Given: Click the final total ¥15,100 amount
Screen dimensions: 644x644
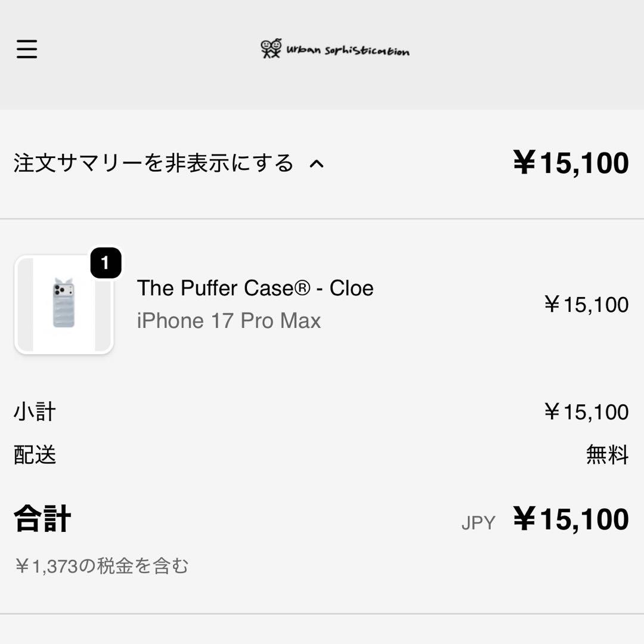Looking at the screenshot, I should pyautogui.click(x=571, y=519).
